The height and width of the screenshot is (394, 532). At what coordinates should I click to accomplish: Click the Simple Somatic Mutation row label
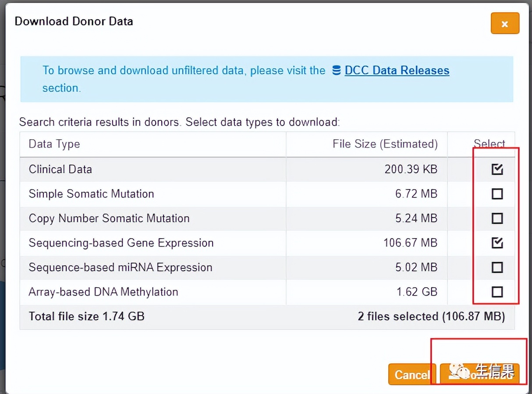coord(91,194)
